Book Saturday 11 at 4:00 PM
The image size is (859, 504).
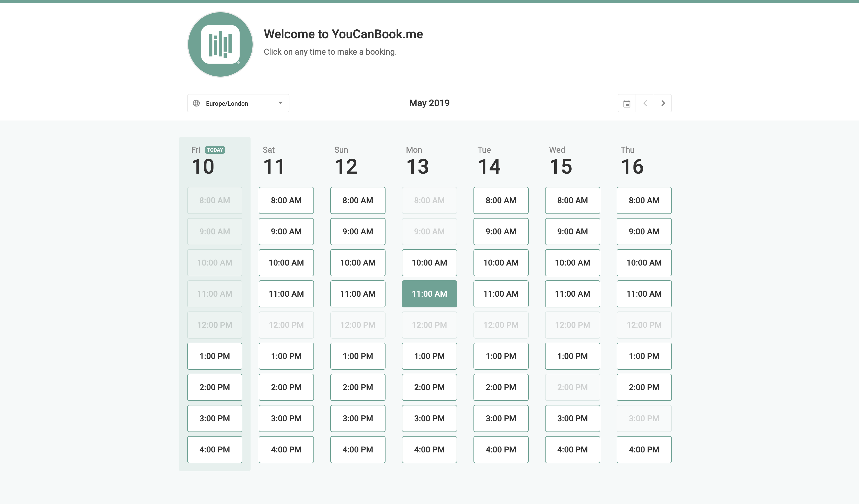point(286,449)
